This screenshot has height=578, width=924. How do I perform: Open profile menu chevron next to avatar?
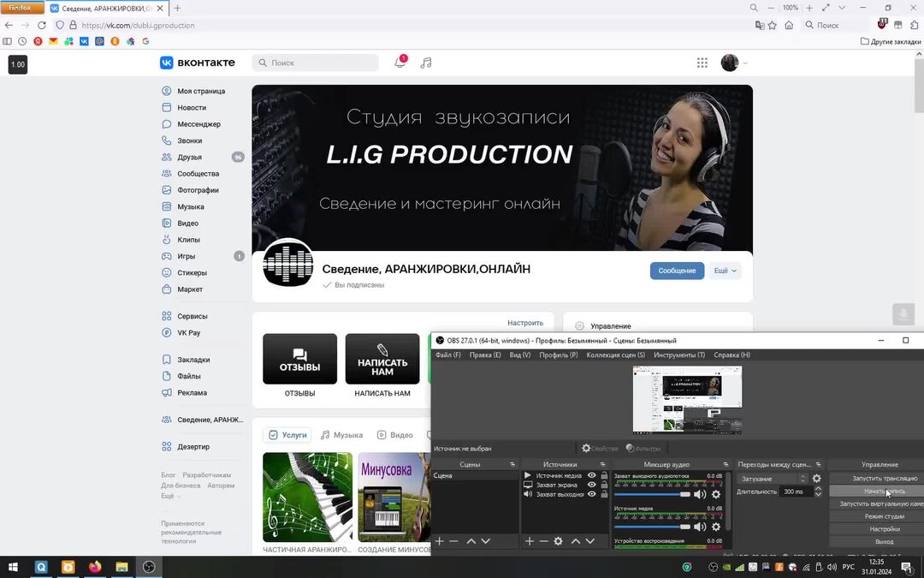(745, 63)
